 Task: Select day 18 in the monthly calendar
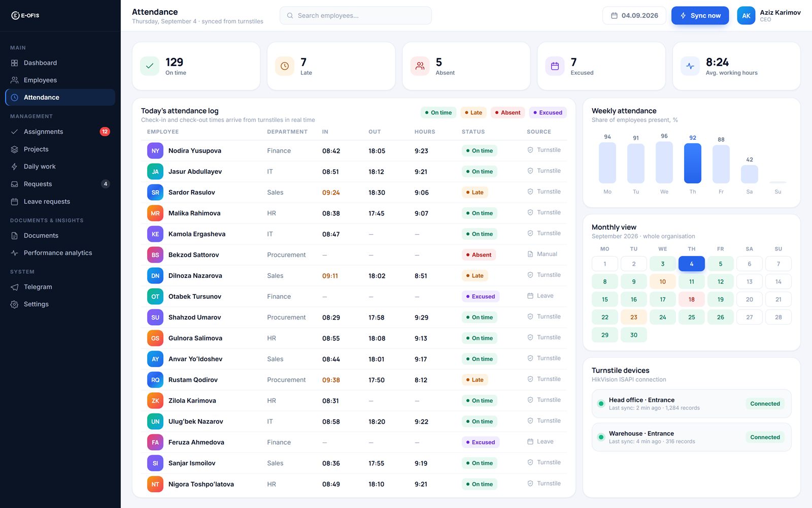pos(692,299)
